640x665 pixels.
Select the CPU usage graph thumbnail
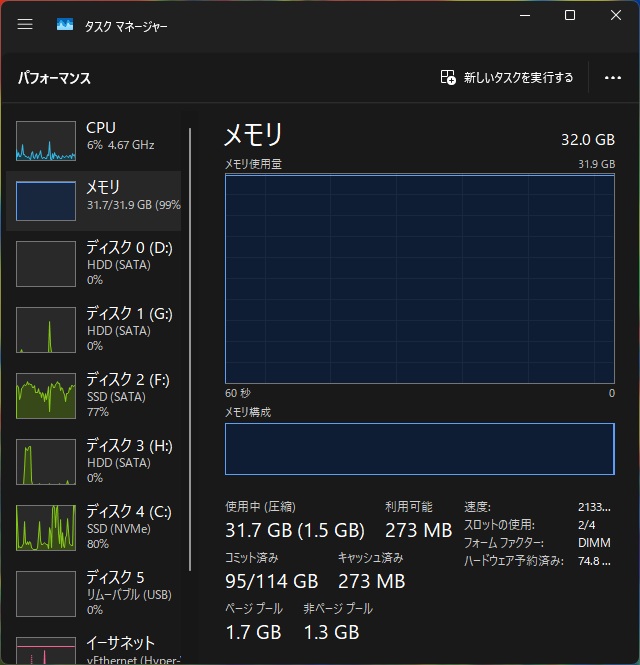tap(46, 141)
